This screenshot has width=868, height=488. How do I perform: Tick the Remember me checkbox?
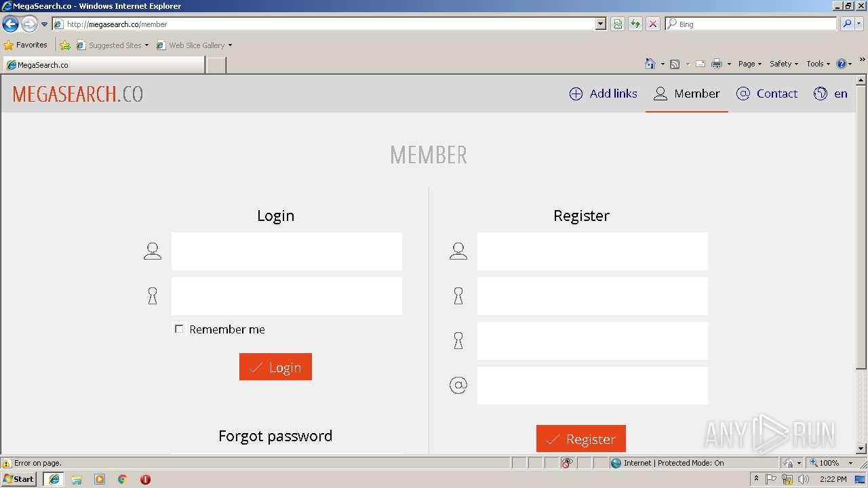(179, 329)
